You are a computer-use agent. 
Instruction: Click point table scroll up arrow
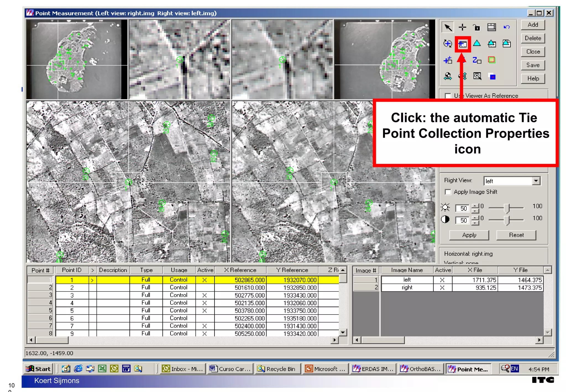tap(343, 270)
